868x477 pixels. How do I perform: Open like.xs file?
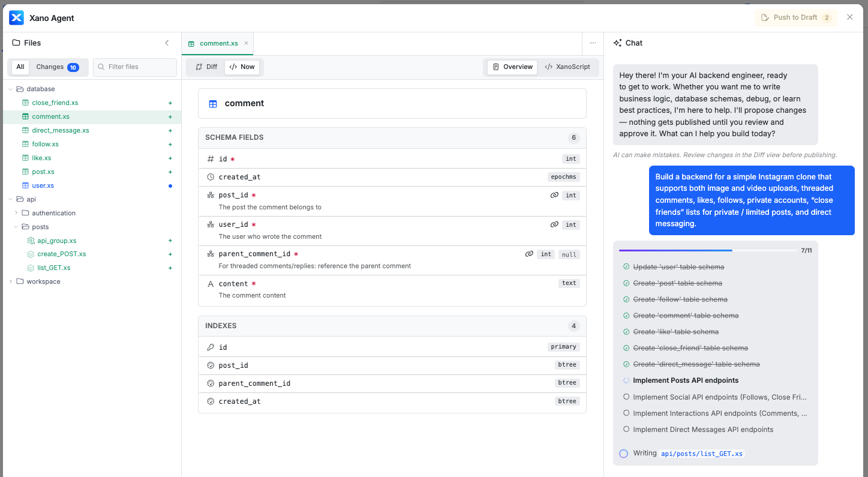pyautogui.click(x=42, y=158)
